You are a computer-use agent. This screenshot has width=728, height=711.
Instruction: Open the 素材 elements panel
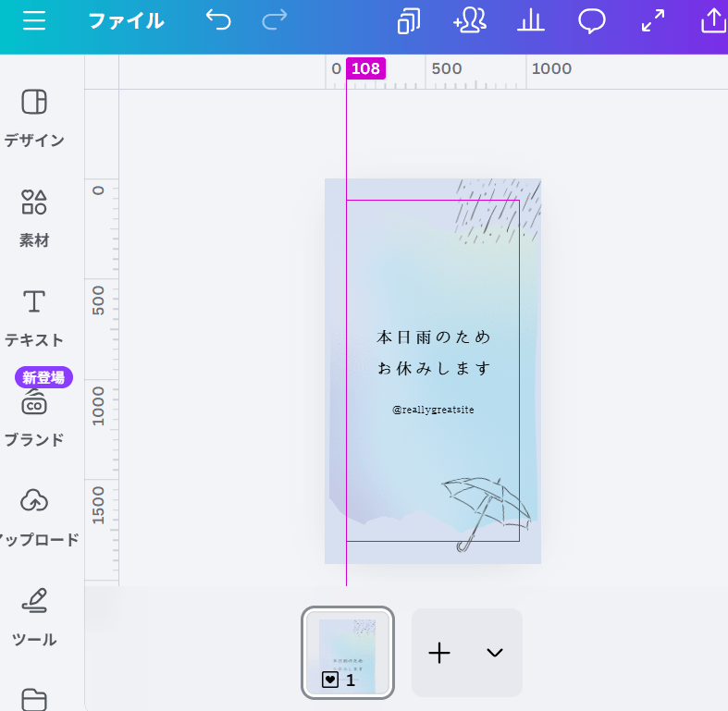coord(34,218)
